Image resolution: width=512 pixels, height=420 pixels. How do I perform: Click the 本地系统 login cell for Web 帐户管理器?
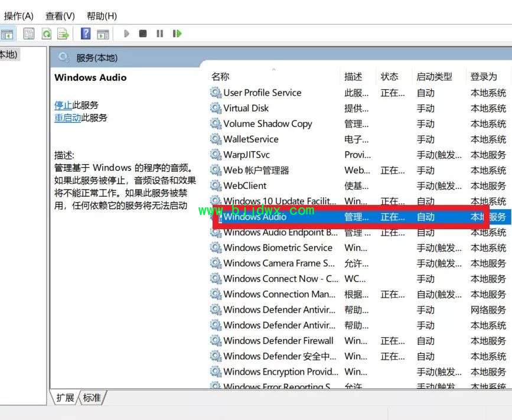[x=488, y=170]
